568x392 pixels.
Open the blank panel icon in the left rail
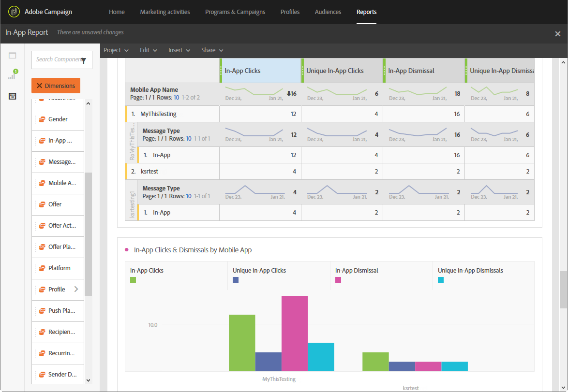click(12, 56)
